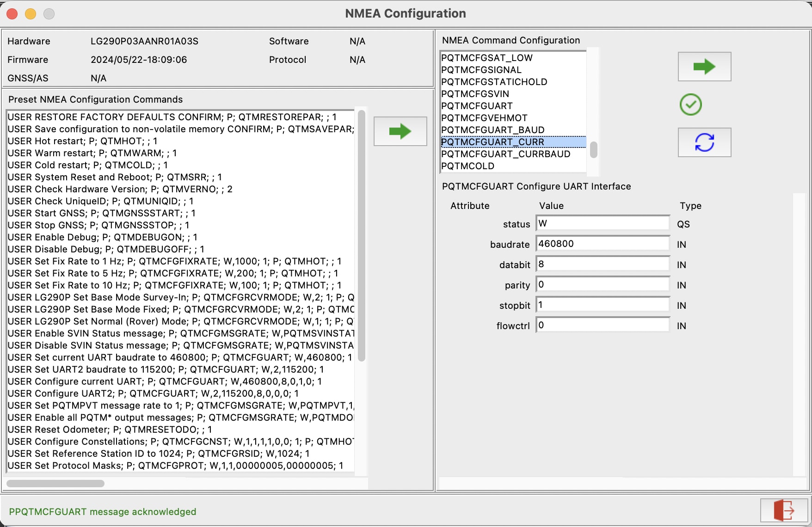812x527 pixels.
Task: Select Set PQTMPVT message rate preset
Action: (x=181, y=405)
